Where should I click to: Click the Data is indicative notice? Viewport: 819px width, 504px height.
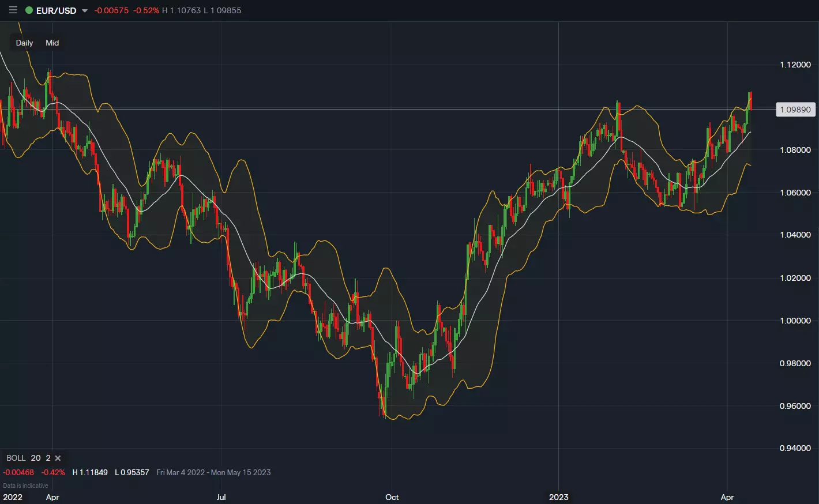coord(26,486)
